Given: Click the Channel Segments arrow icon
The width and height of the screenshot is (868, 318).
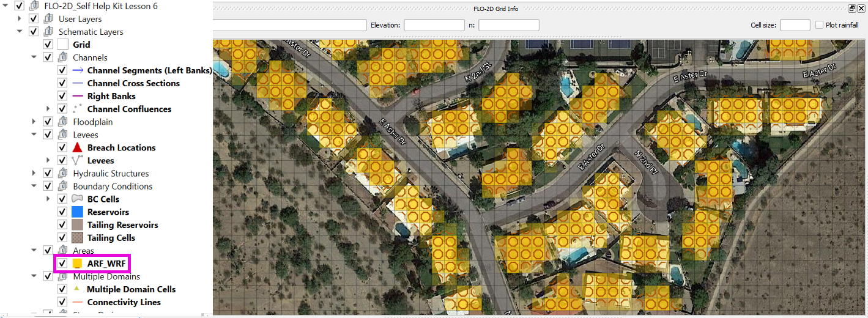Looking at the screenshot, I should pyautogui.click(x=77, y=70).
